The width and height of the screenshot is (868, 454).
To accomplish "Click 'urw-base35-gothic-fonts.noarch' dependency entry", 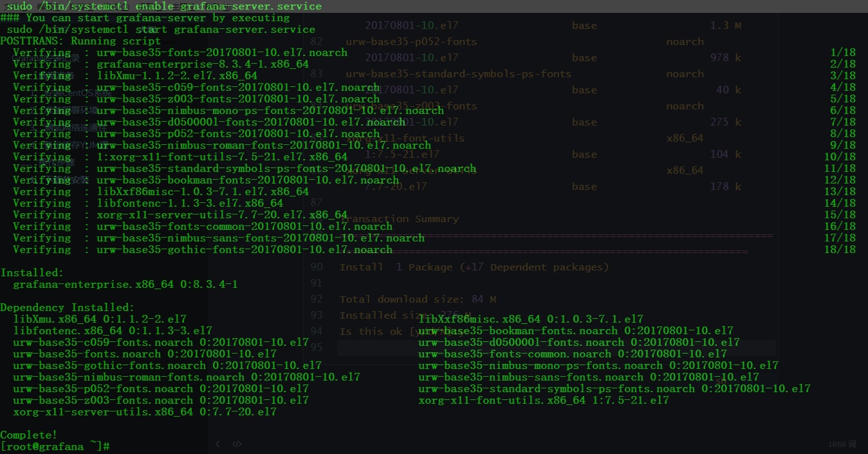I will pos(167,365).
